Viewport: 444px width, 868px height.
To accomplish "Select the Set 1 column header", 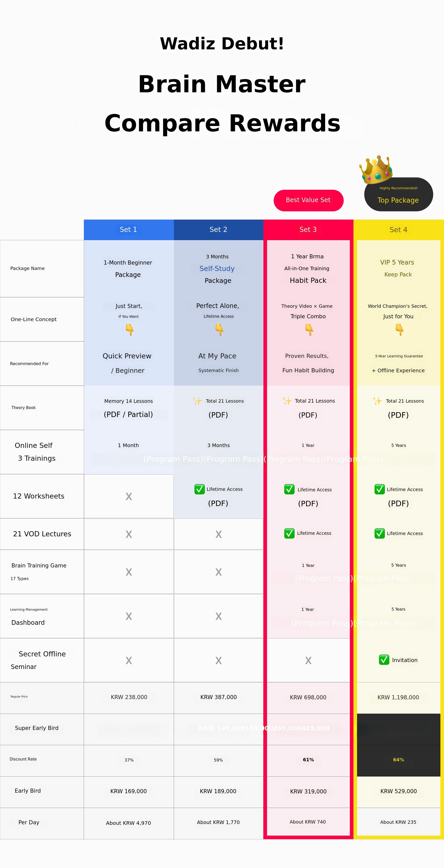I will 128,229.
